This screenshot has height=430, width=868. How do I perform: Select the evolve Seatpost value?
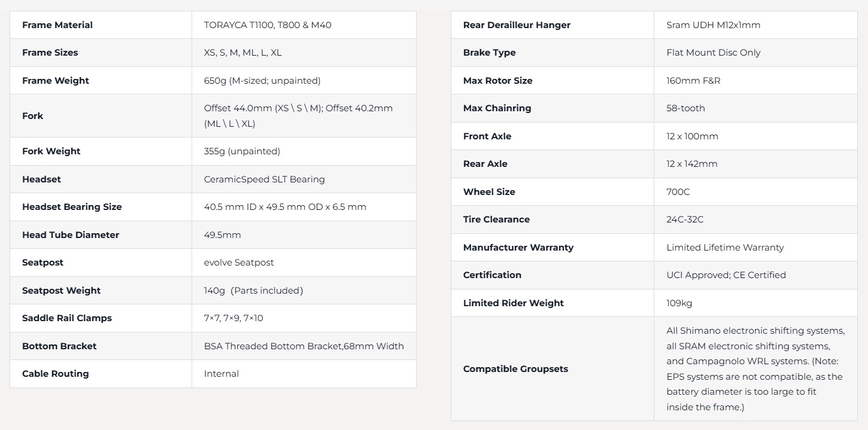click(238, 263)
